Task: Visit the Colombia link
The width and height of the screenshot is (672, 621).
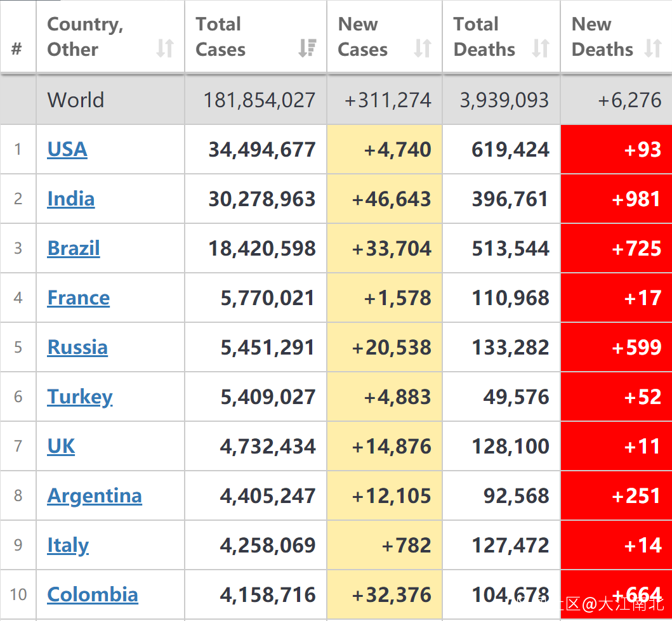Action: (x=93, y=594)
